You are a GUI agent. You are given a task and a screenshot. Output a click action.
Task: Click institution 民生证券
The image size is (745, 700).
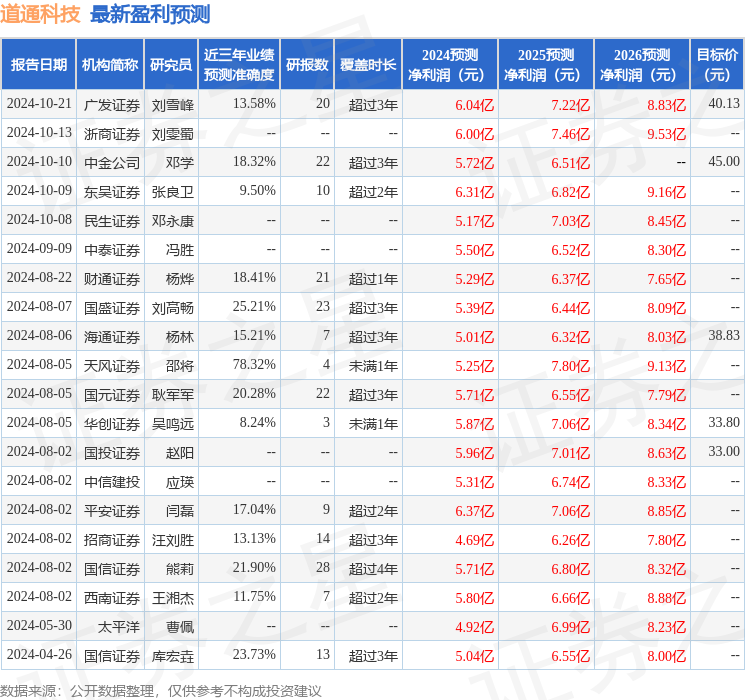point(112,221)
